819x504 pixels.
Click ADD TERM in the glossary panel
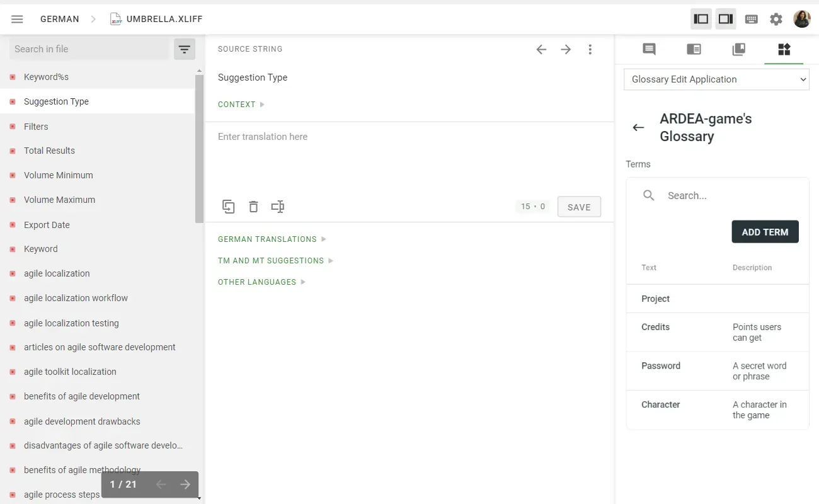[x=765, y=231]
